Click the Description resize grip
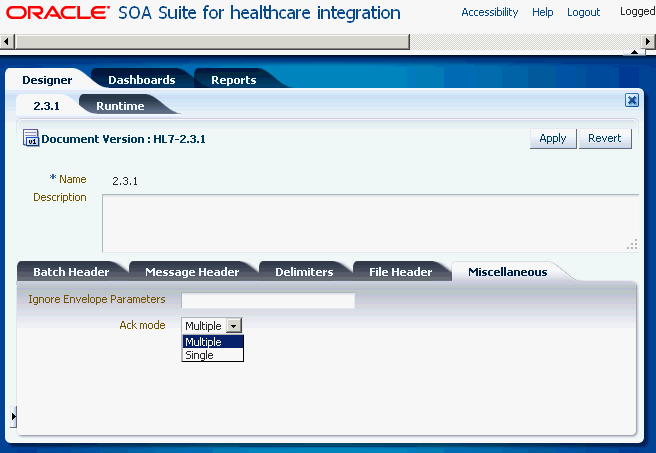 click(632, 244)
